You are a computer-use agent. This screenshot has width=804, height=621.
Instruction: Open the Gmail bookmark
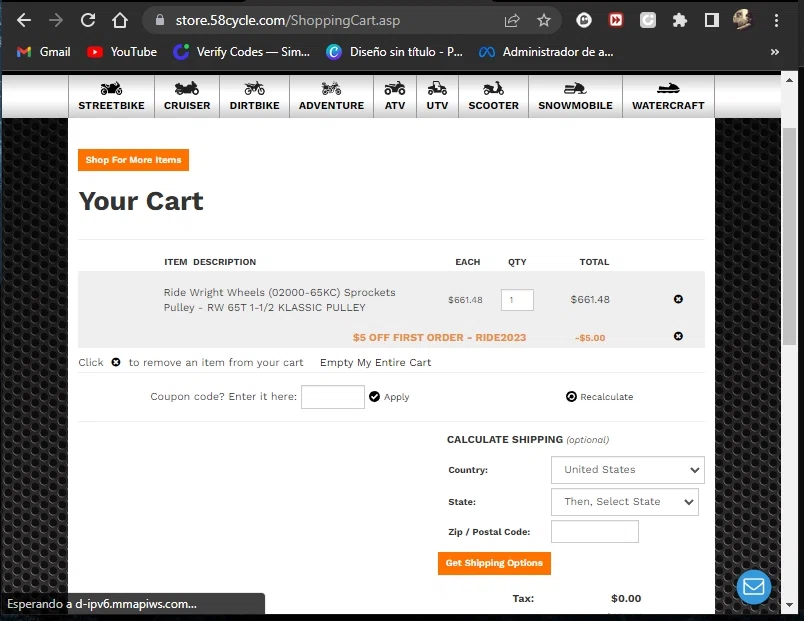[44, 52]
